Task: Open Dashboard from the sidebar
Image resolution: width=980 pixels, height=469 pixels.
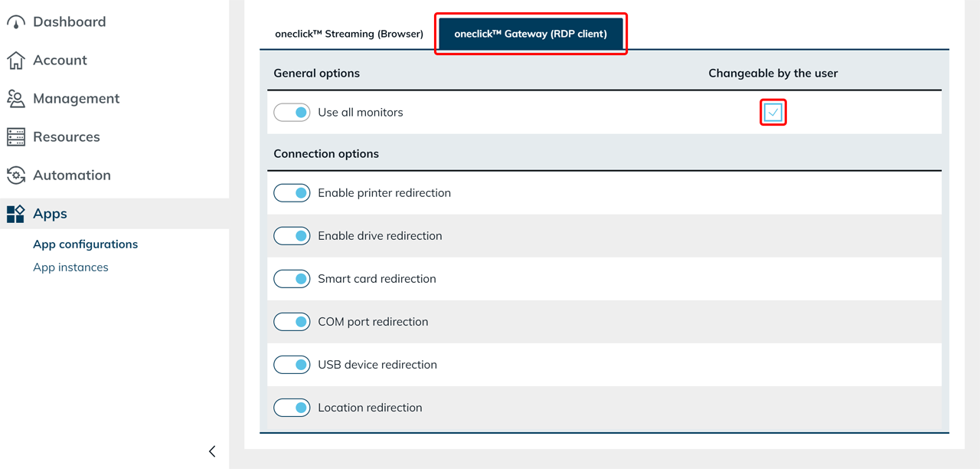Action: (70, 22)
